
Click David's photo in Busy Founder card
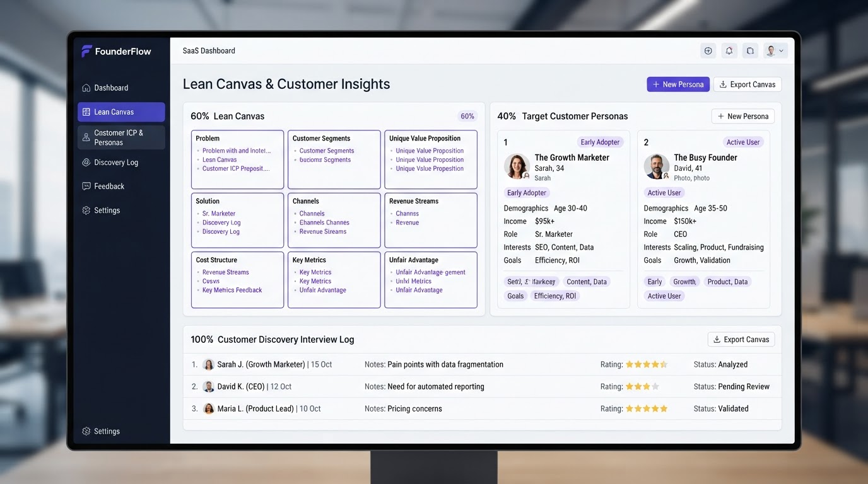[656, 167]
